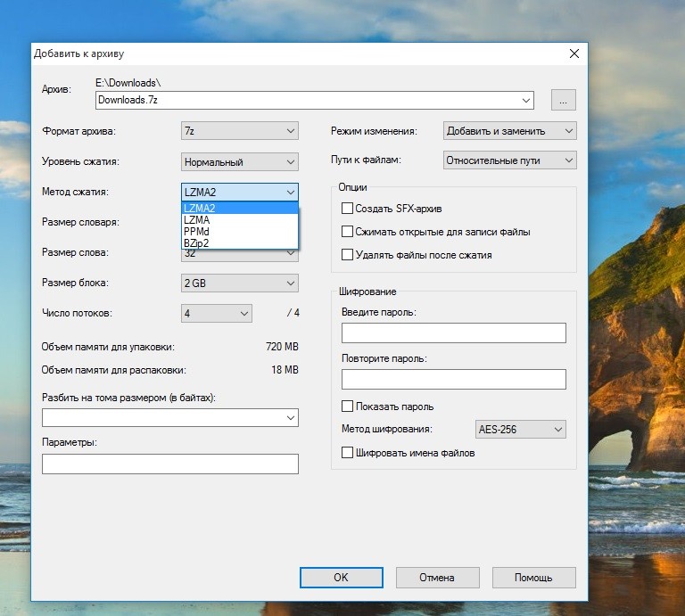Enable the Создать SFX-архив checkbox
The height and width of the screenshot is (616, 685).
point(348,209)
